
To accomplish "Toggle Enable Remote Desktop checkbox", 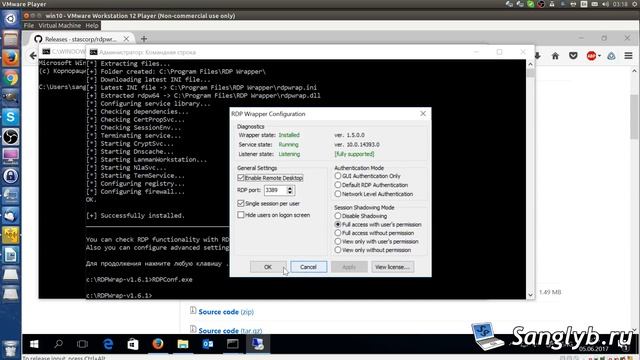I will coord(241,178).
